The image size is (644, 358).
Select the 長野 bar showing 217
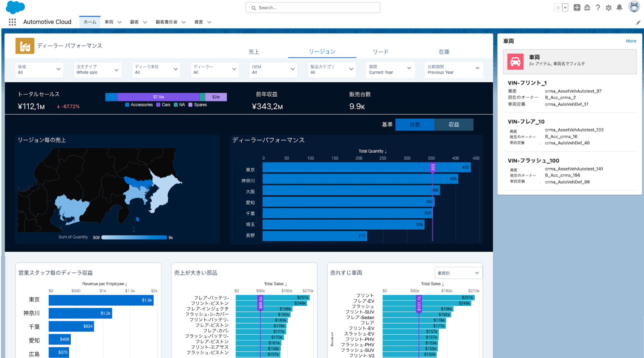(x=315, y=236)
